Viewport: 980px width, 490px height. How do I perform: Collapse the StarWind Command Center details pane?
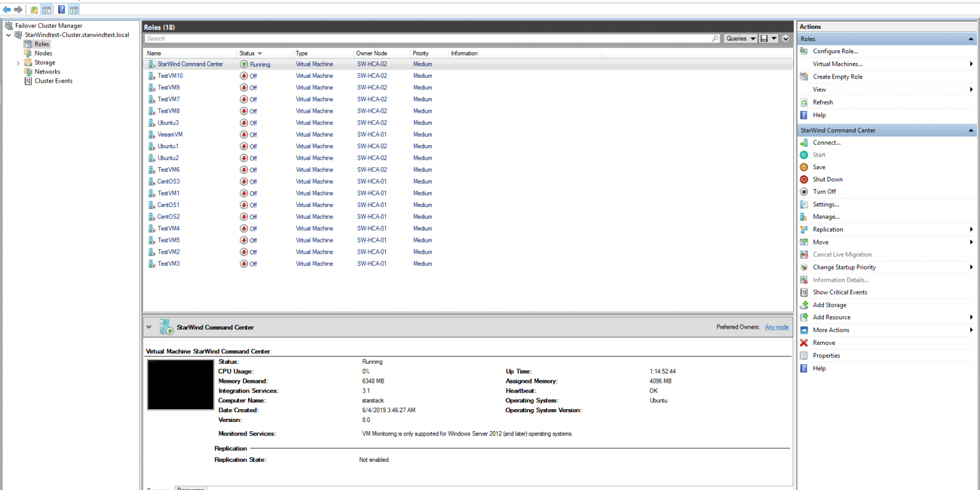click(x=149, y=327)
